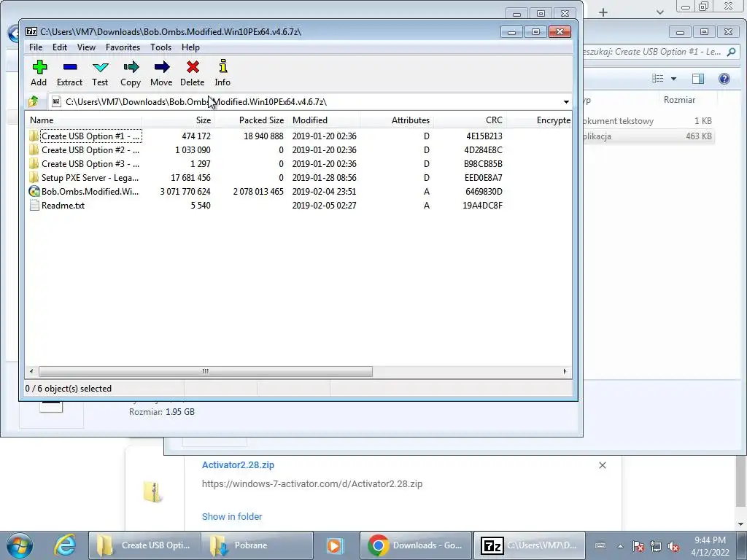Sort by Size column header
The image size is (747, 560).
pos(179,120)
